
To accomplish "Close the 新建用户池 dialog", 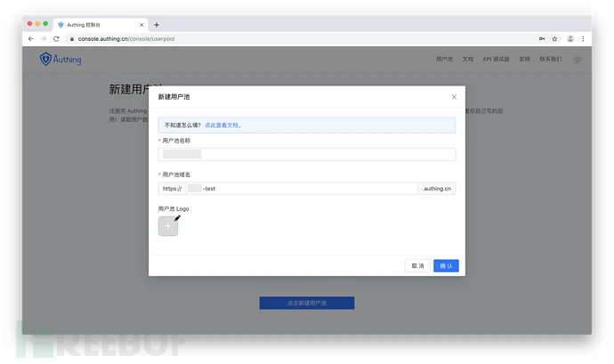I will point(454,97).
